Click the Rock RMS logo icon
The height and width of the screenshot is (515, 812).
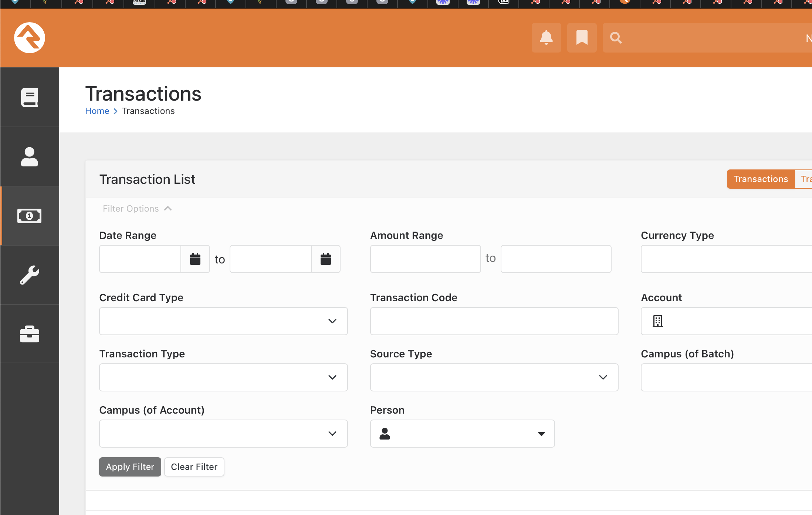[30, 38]
